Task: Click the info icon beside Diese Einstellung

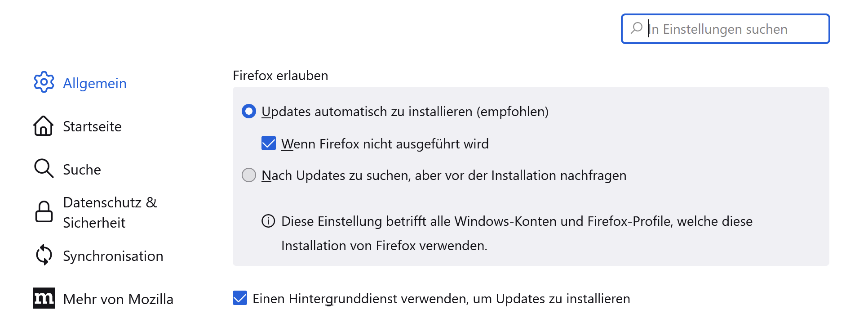Action: click(268, 221)
